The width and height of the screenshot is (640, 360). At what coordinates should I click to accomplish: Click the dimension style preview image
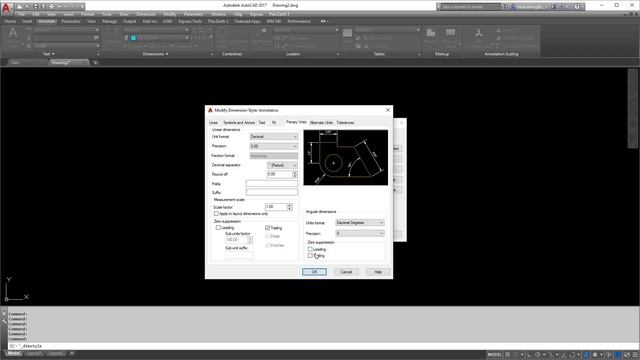[x=346, y=158]
